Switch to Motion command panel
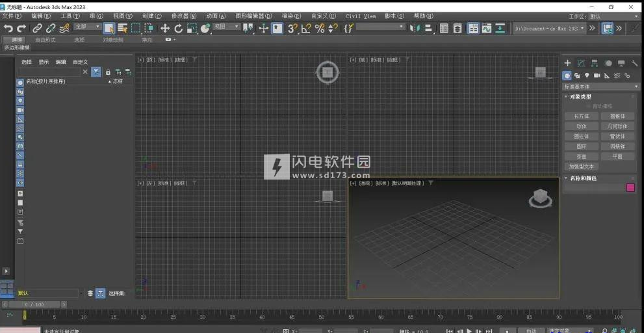This screenshot has width=644, height=333. [608, 63]
